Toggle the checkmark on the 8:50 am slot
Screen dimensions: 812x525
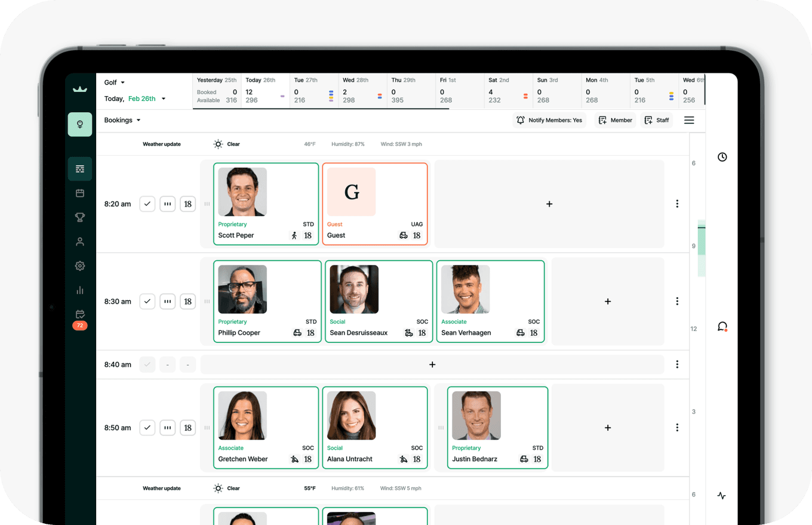coord(147,428)
